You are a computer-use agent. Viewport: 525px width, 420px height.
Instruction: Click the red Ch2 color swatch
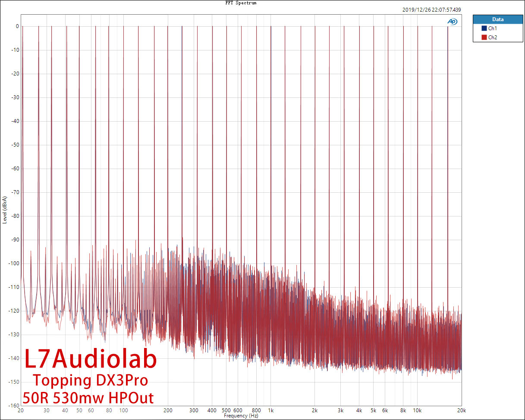[484, 38]
